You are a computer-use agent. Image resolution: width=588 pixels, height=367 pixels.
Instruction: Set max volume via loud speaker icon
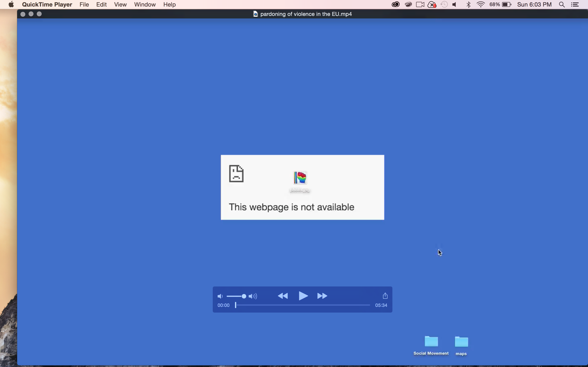(x=253, y=296)
